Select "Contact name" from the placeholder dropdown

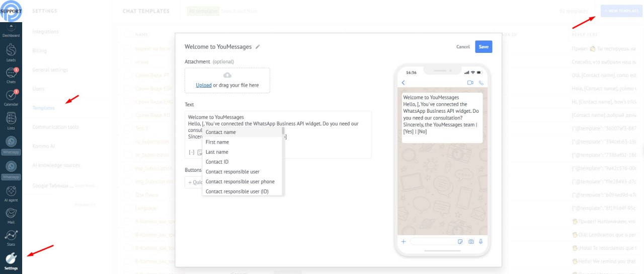pyautogui.click(x=220, y=132)
